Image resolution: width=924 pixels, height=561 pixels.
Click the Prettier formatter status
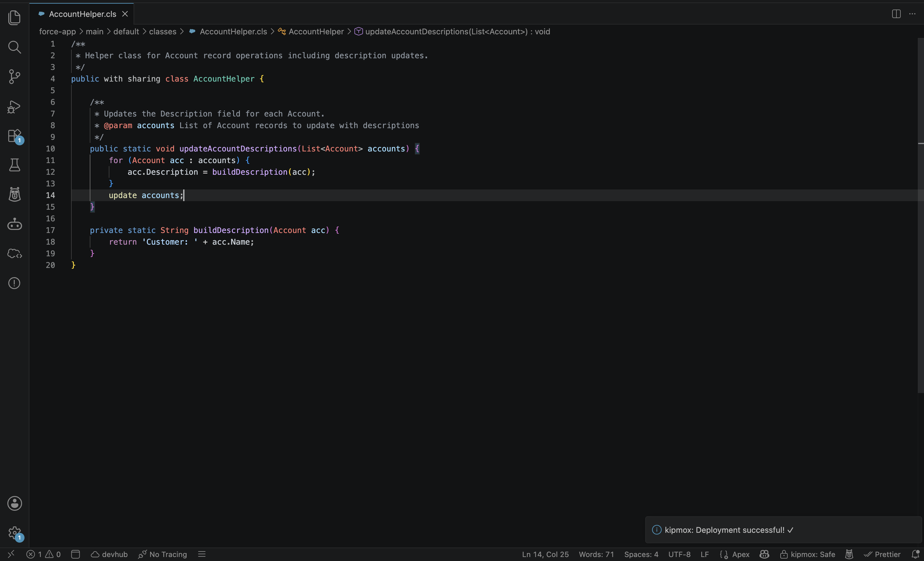(882, 554)
